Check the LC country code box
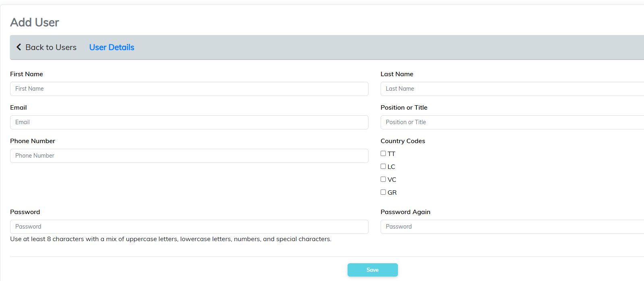This screenshot has height=281, width=644. (x=383, y=167)
